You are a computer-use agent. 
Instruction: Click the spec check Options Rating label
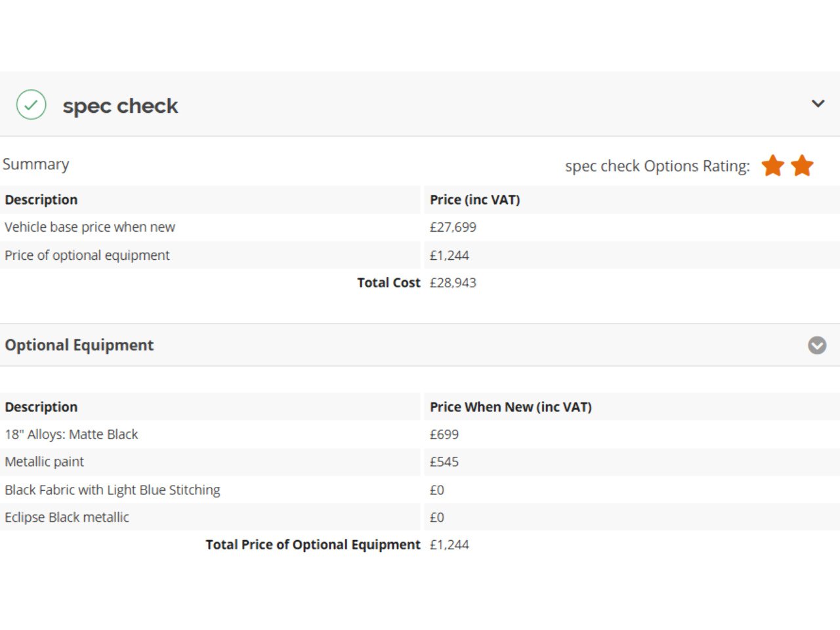(x=657, y=166)
